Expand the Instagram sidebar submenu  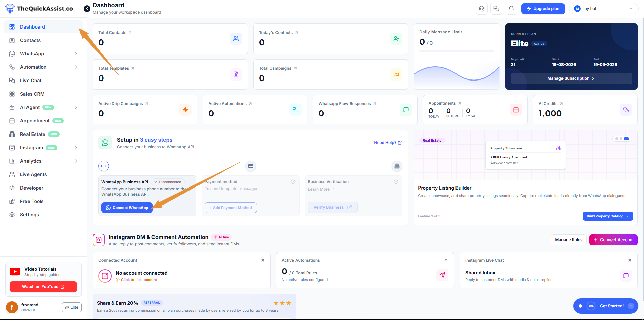pos(76,148)
